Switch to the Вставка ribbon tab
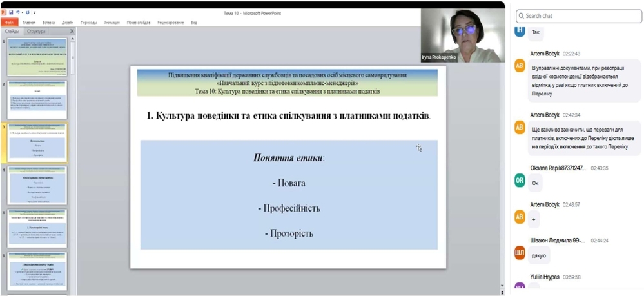 (x=48, y=22)
